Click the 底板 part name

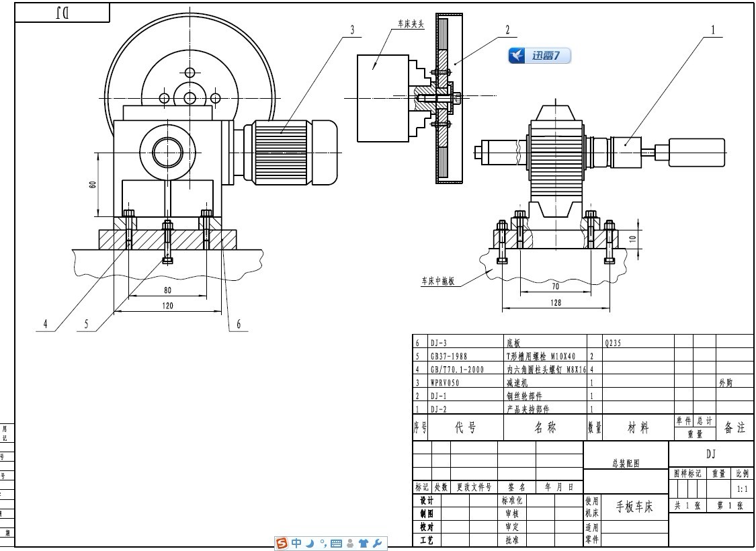513,343
